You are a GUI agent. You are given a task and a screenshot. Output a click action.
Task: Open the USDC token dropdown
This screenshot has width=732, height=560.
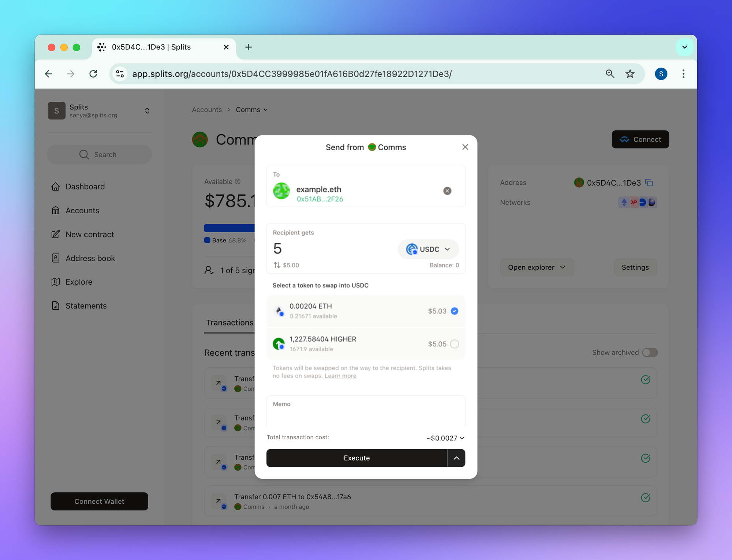(x=428, y=249)
